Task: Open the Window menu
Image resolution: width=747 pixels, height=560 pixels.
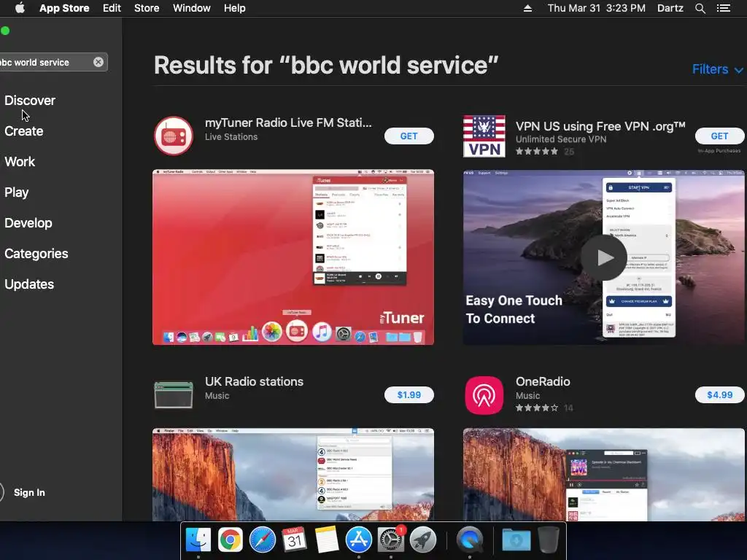Action: point(192,8)
